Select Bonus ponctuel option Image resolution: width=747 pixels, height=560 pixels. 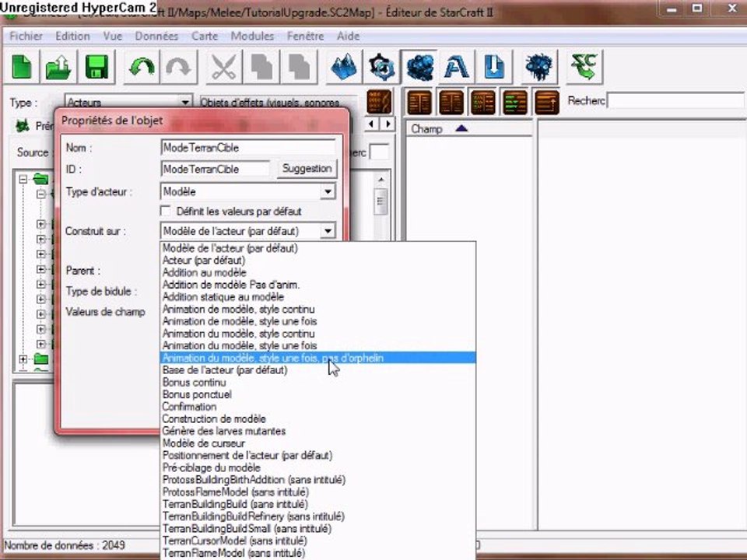317,395
